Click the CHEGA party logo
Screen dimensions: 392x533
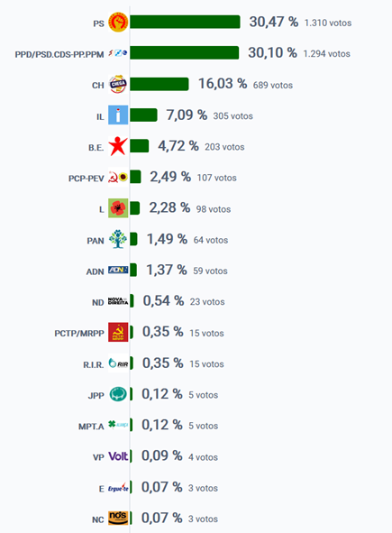pos(118,84)
